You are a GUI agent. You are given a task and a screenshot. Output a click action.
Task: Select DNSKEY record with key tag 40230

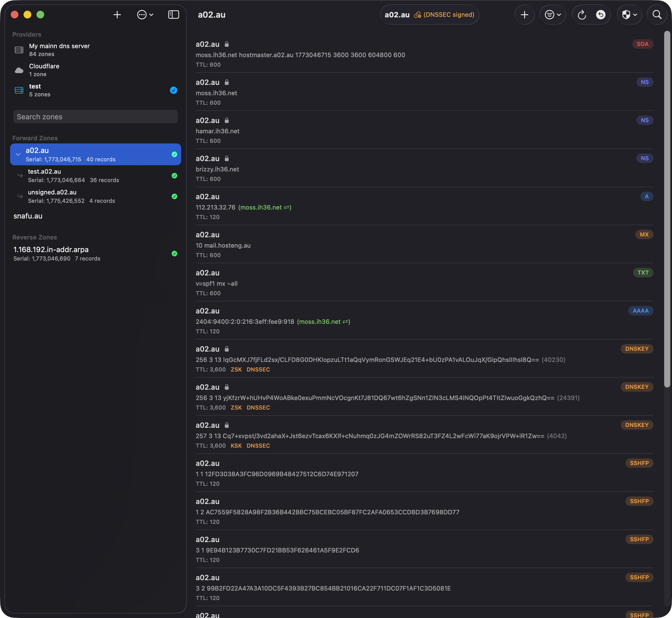coord(424,359)
